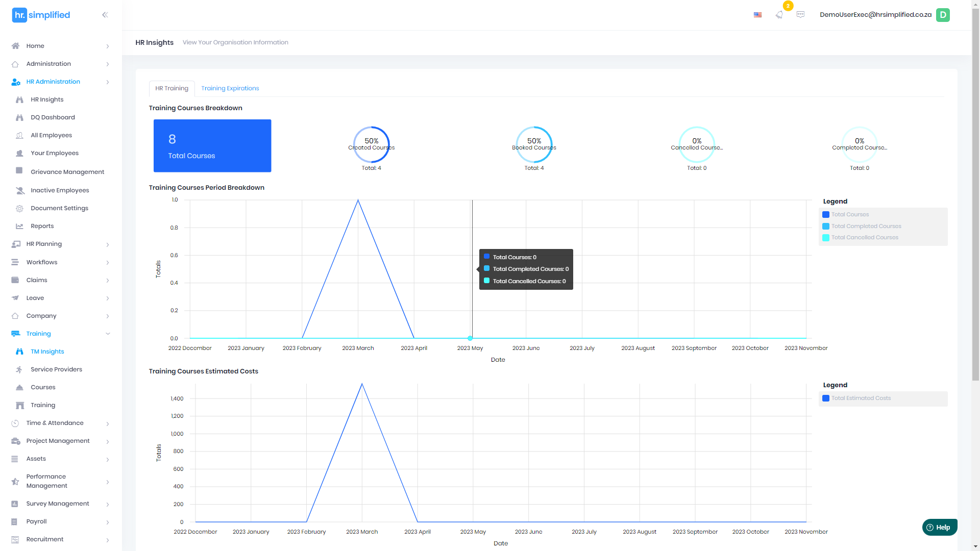This screenshot has height=551, width=980.
Task: Open TM Insights link in sidebar
Action: pos(47,352)
